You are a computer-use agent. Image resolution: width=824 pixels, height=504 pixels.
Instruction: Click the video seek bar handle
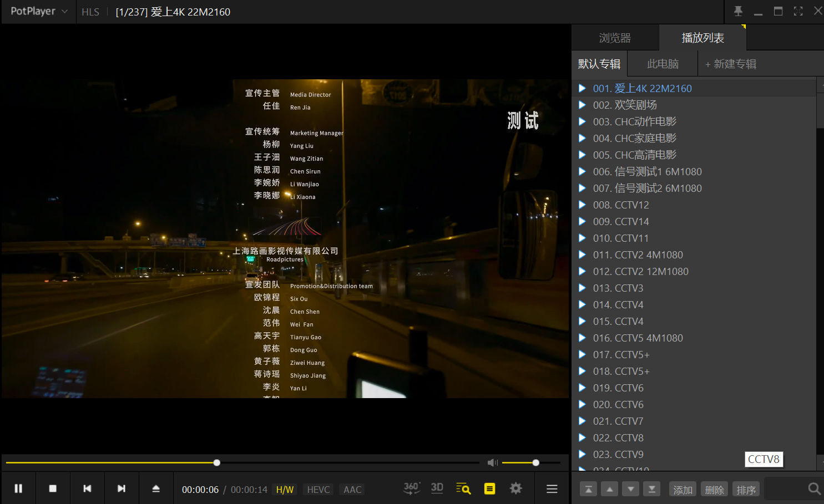(217, 462)
